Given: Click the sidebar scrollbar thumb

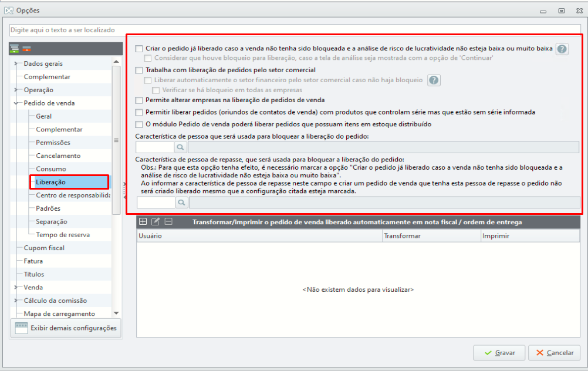Looking at the screenshot, I should (116, 140).
